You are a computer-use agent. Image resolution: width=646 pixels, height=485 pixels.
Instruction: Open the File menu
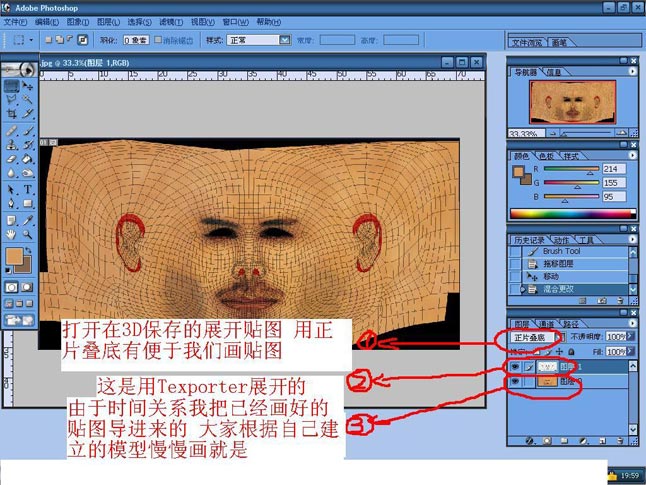pyautogui.click(x=15, y=22)
